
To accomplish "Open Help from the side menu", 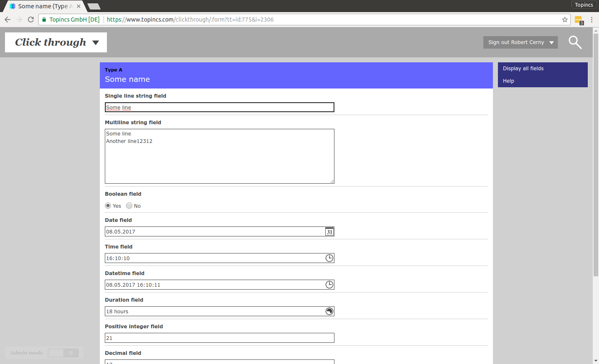I will [508, 81].
